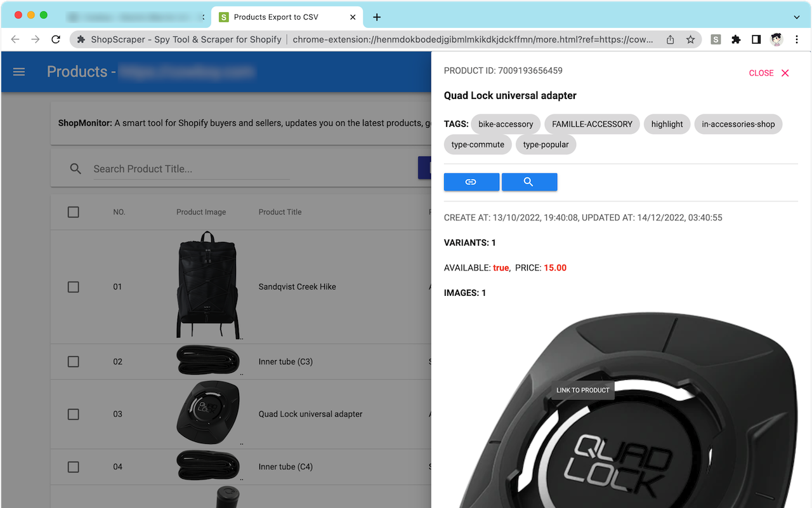Image resolution: width=812 pixels, height=508 pixels.
Task: Open the side panel icon in toolbar
Action: (756, 39)
